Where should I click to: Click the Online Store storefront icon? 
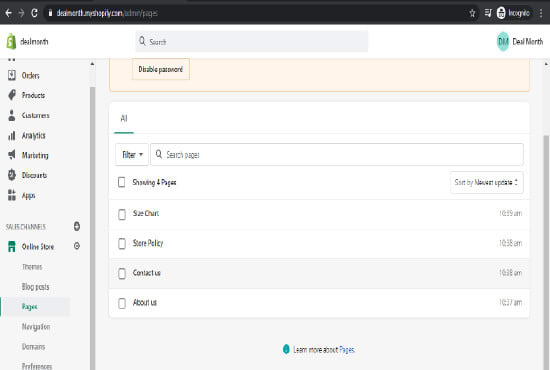point(12,246)
